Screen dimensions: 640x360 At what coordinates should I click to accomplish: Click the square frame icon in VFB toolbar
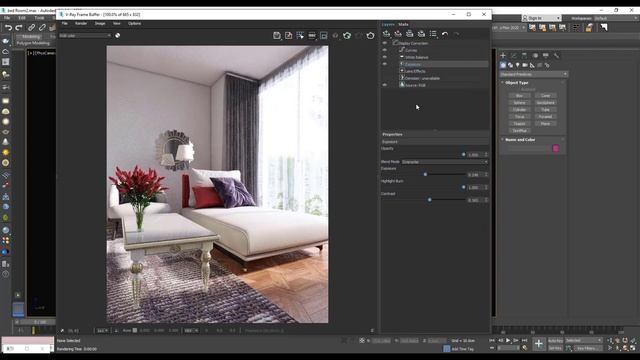tap(324, 36)
